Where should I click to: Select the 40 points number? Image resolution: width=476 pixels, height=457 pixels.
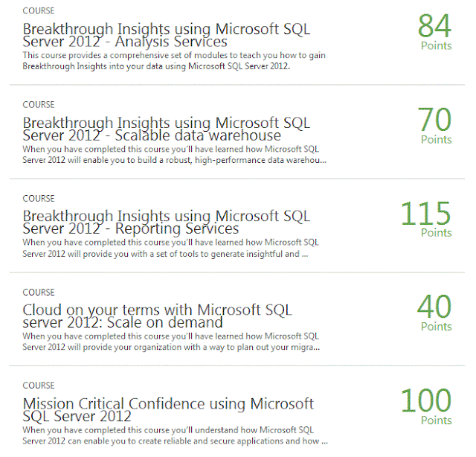pos(434,307)
